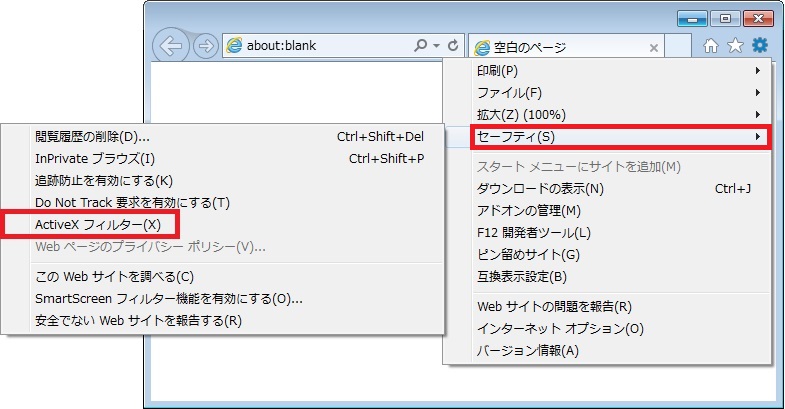Open a new tab with the blank tab button
This screenshot has height=409, width=785.
tap(678, 46)
